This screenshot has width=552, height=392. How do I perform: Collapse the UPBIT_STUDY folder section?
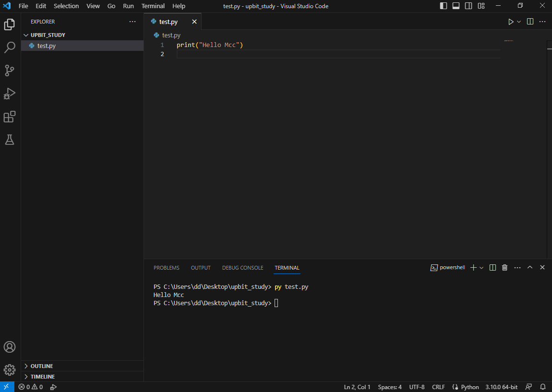(x=83, y=35)
